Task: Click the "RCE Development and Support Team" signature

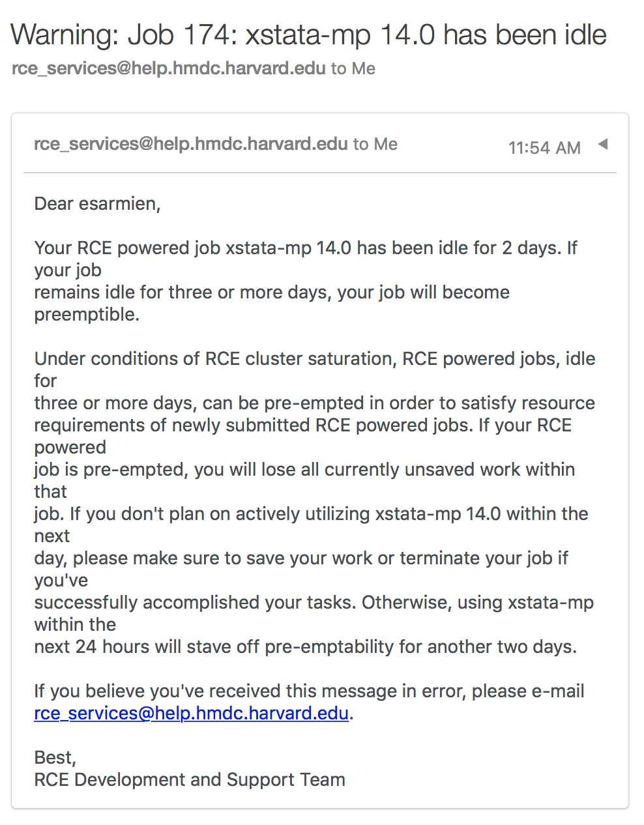Action: click(190, 780)
